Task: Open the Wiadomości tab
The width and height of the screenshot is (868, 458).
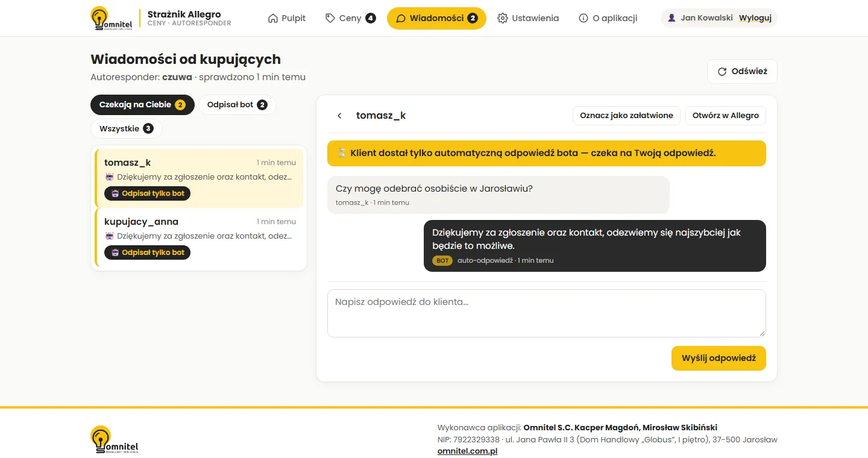Action: 436,18
